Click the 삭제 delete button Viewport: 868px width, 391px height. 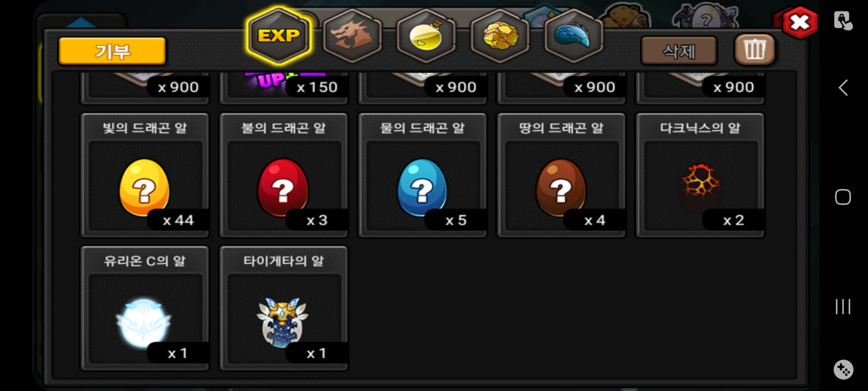pyautogui.click(x=679, y=51)
